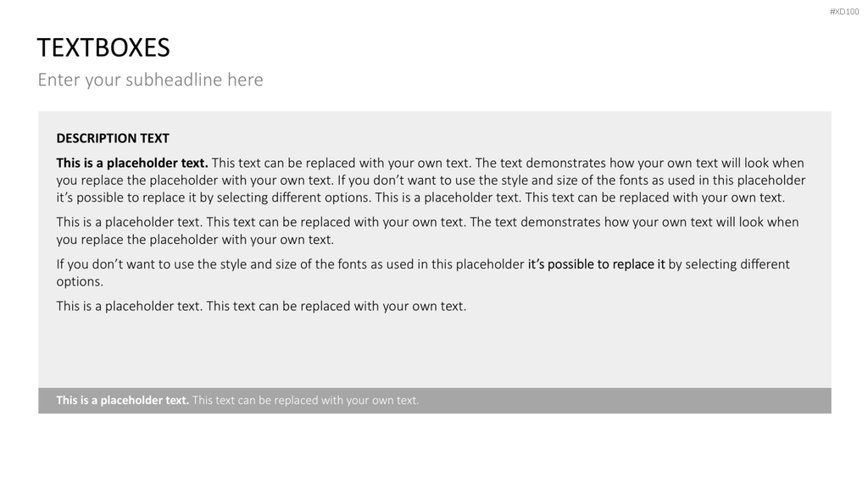
Task: Click the #XD100 tag in corner
Action: (844, 12)
